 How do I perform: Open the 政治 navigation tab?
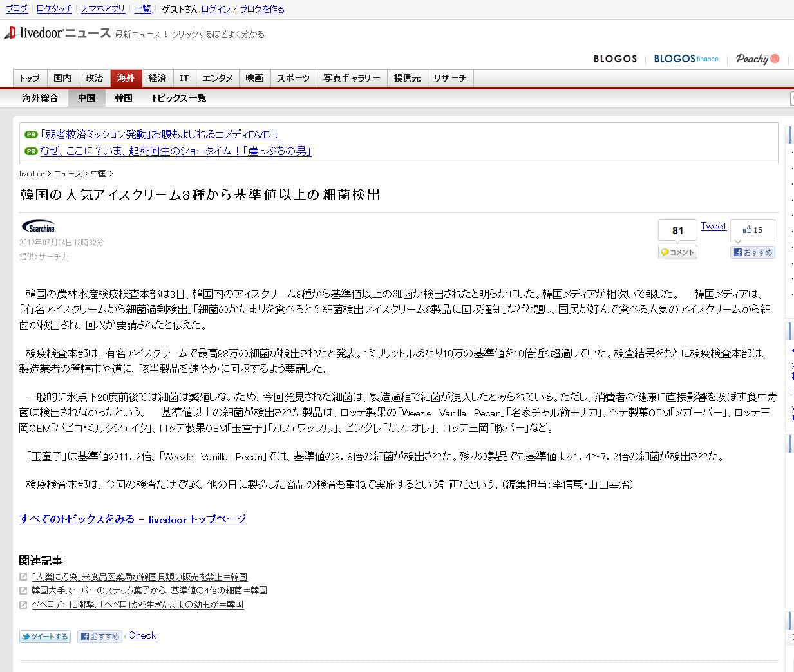[94, 78]
